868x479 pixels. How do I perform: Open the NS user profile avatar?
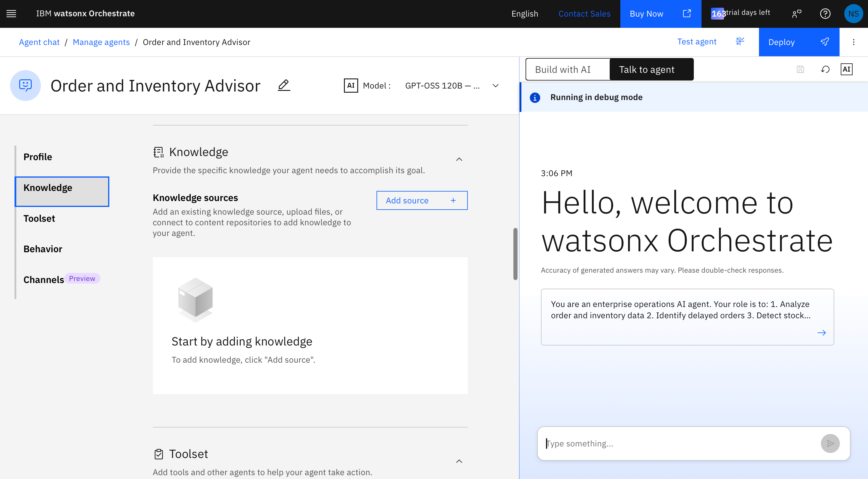pyautogui.click(x=853, y=14)
